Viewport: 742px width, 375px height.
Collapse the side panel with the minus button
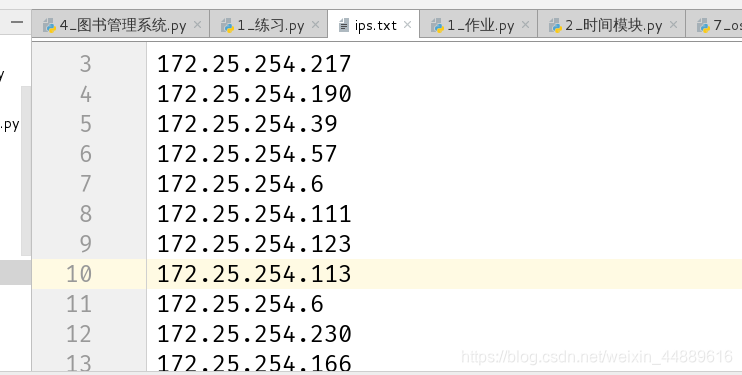pos(17,22)
